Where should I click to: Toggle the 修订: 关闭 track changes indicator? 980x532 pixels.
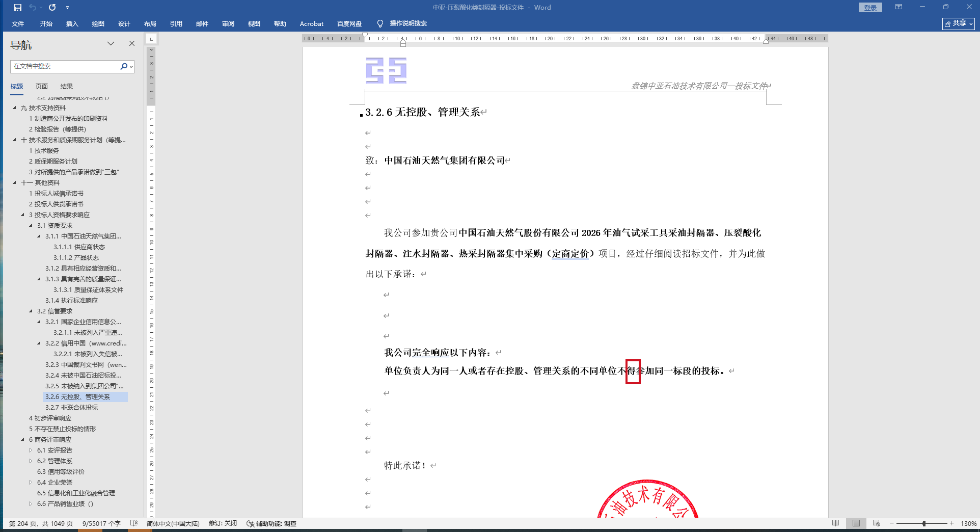point(223,523)
